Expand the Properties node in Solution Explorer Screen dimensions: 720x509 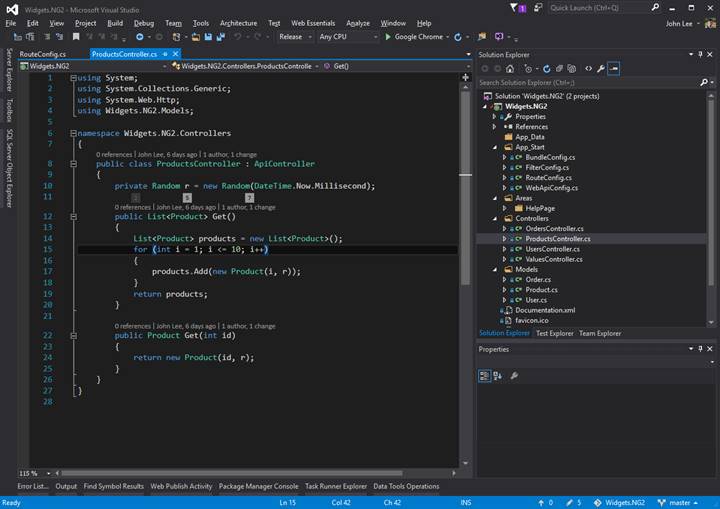pyautogui.click(x=495, y=117)
